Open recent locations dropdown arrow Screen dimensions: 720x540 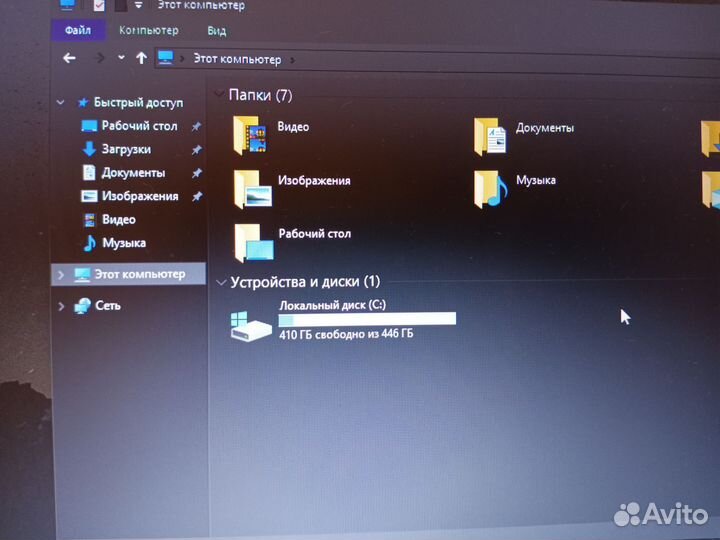tap(121, 57)
